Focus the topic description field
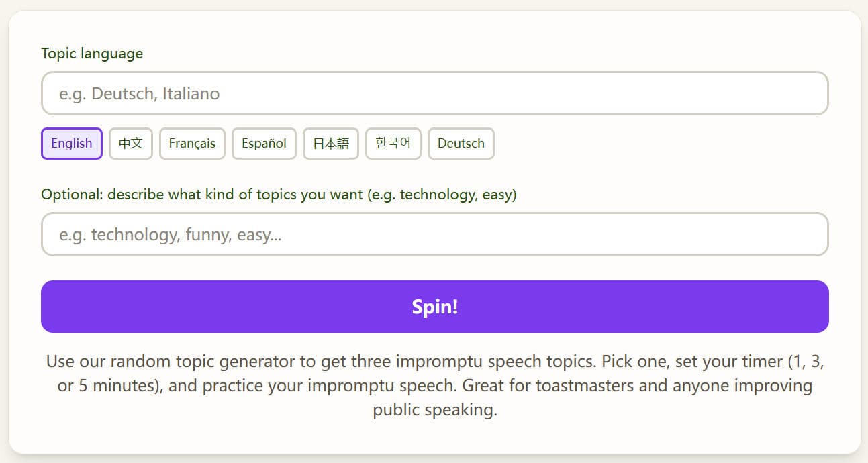868x463 pixels. (x=434, y=234)
